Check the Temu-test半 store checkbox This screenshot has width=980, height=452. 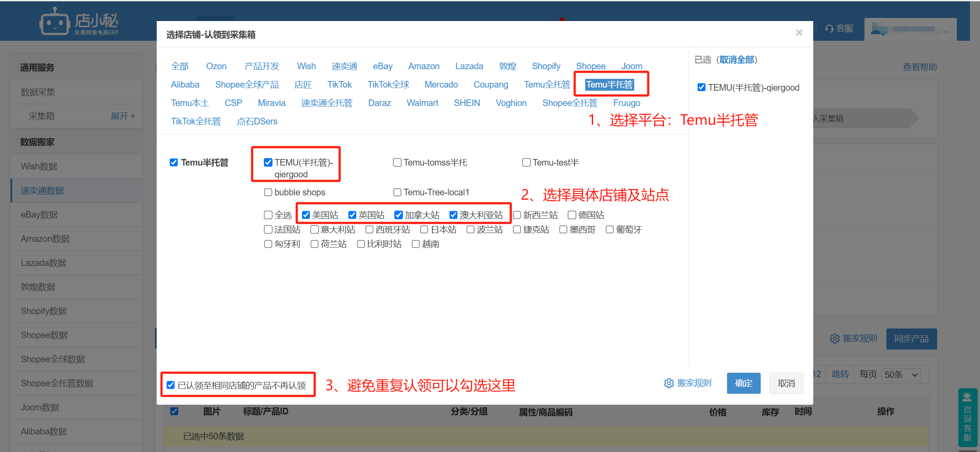tap(526, 162)
